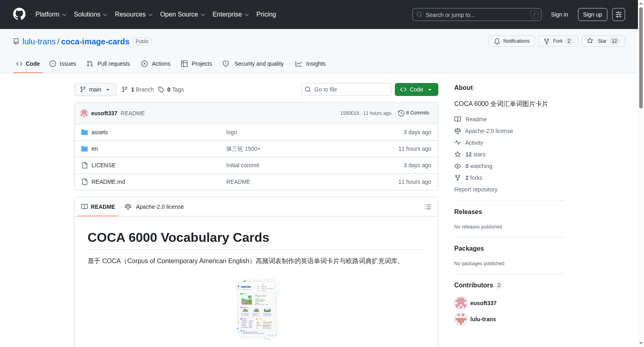
Task: Expand the Platform menu
Action: [51, 15]
